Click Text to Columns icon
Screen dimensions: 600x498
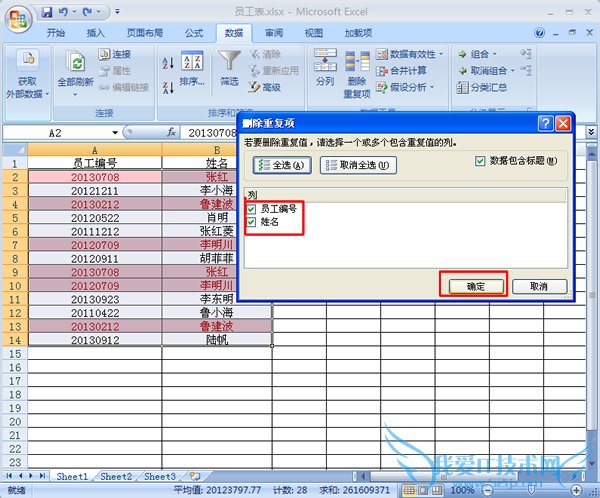325,60
